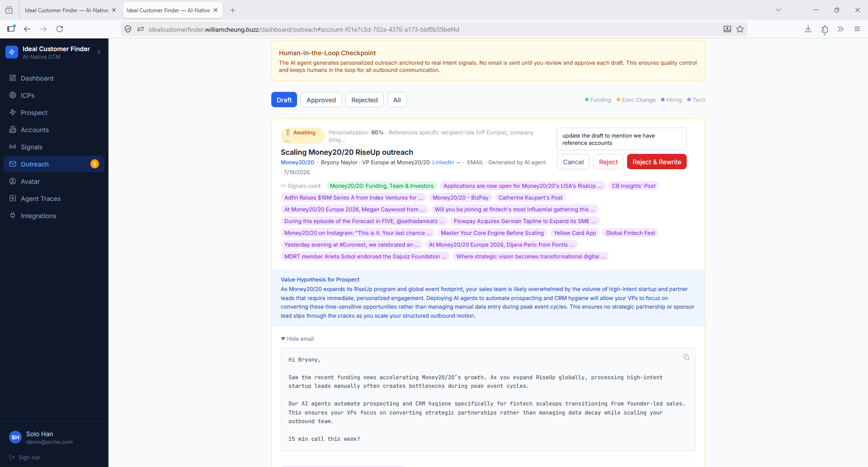
Task: Open Bryony Naylor's LinkedIn link
Action: (x=446, y=162)
